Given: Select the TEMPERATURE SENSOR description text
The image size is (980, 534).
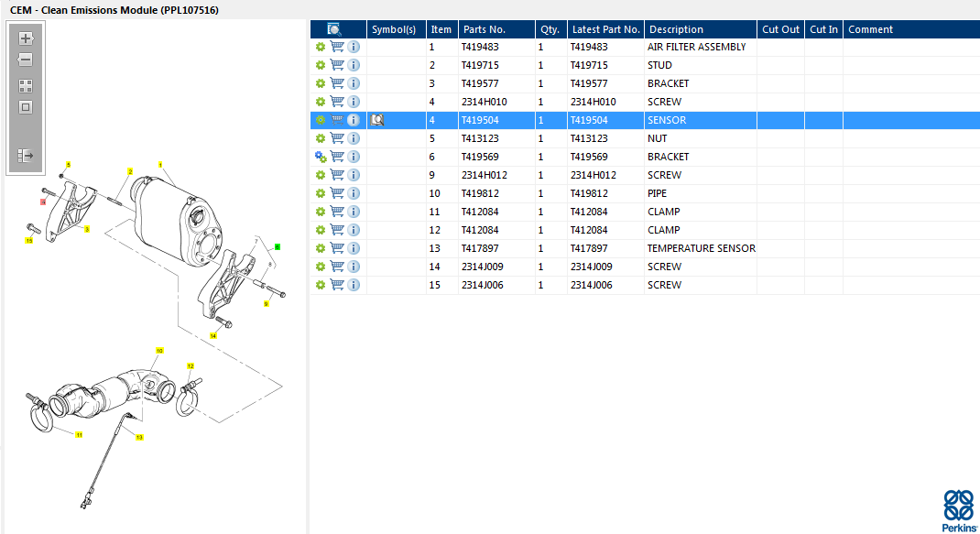Looking at the screenshot, I should click(702, 248).
